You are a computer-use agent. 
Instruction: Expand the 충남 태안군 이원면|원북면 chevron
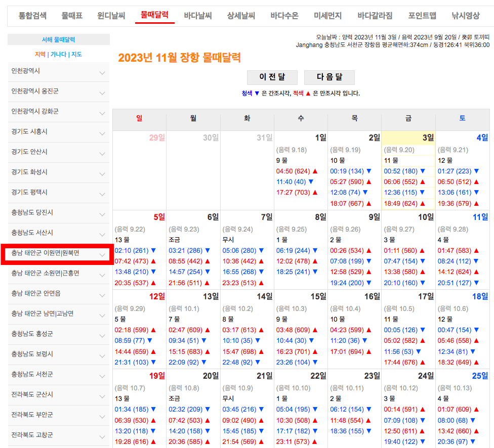[102, 255]
